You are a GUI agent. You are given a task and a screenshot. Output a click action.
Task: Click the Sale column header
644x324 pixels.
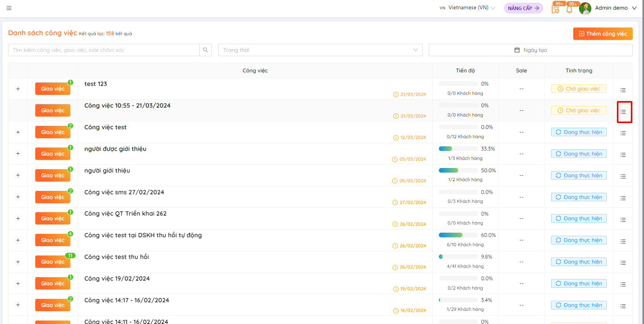coord(521,70)
